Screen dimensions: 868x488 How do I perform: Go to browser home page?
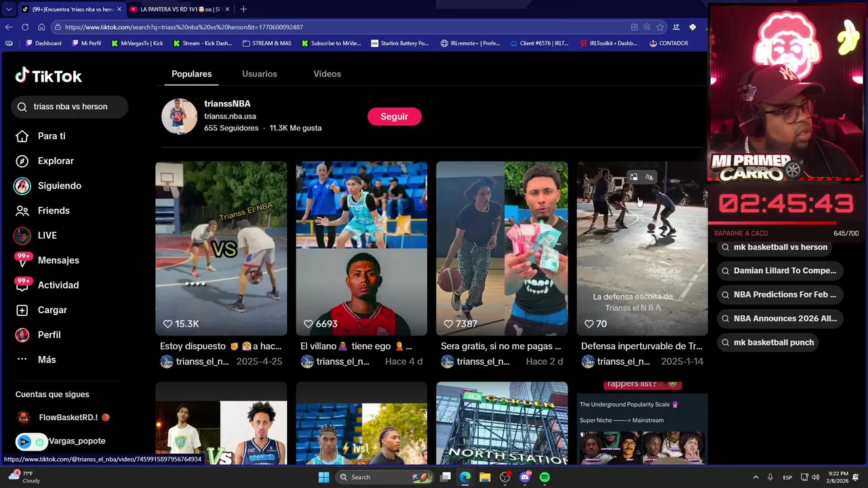pyautogui.click(x=41, y=27)
